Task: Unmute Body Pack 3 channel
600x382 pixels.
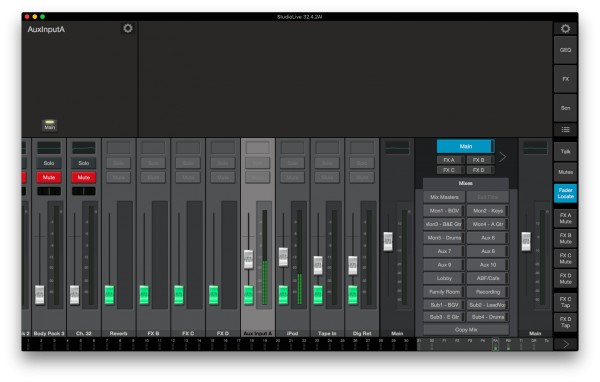Action: coord(49,177)
